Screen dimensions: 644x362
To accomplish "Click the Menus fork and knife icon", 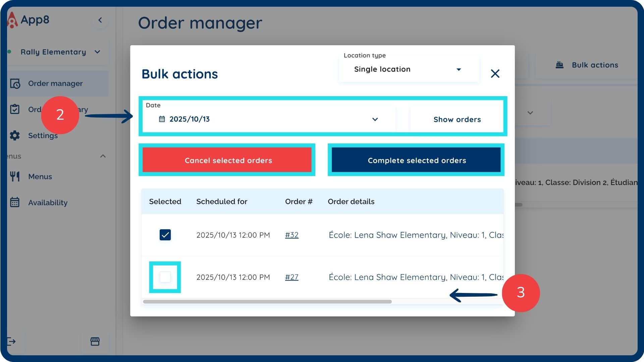I will point(15,176).
